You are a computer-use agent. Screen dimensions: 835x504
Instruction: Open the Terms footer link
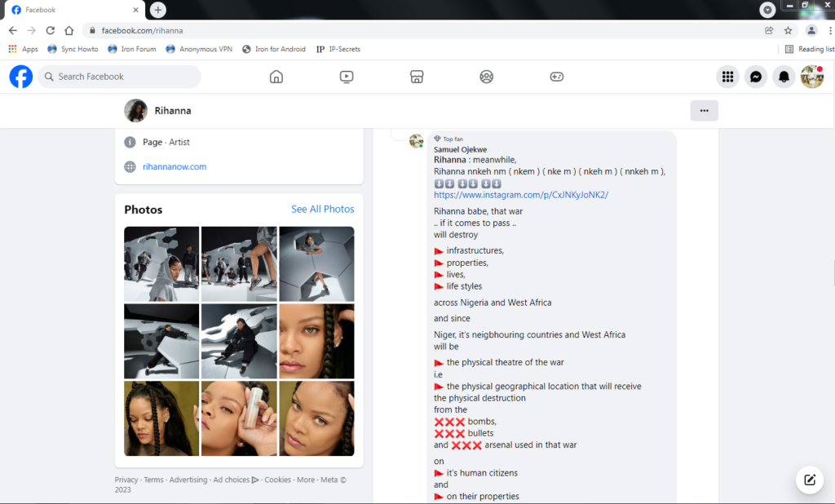tap(153, 480)
